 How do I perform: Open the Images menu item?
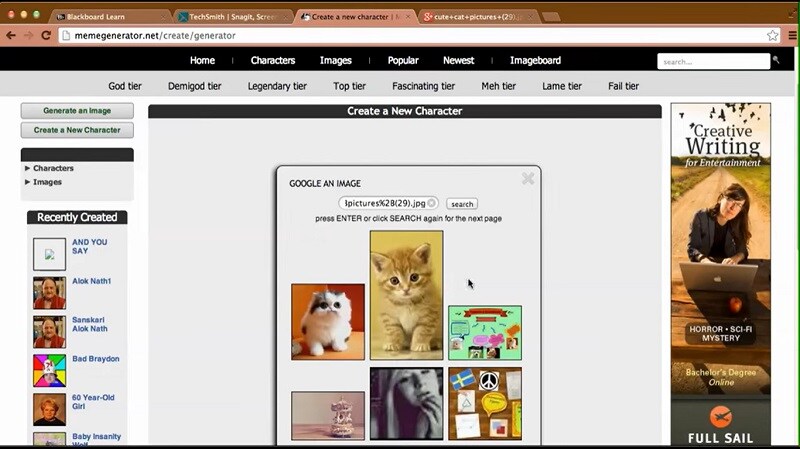pos(336,60)
